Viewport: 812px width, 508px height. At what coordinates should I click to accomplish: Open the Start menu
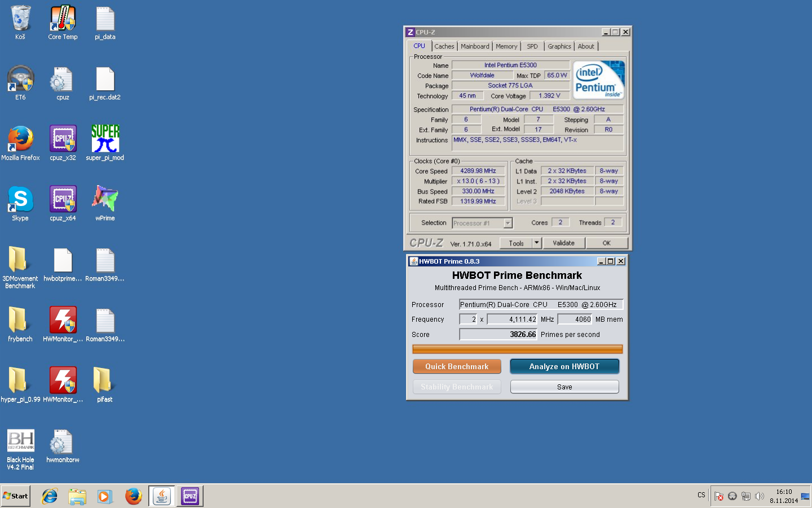[x=15, y=496]
